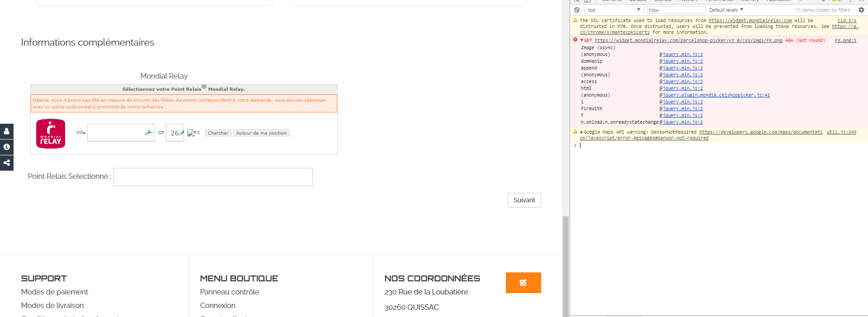This screenshot has height=317, width=868.
Task: Open jquery.min.js:2 link on fireWith row
Action: (683, 108)
